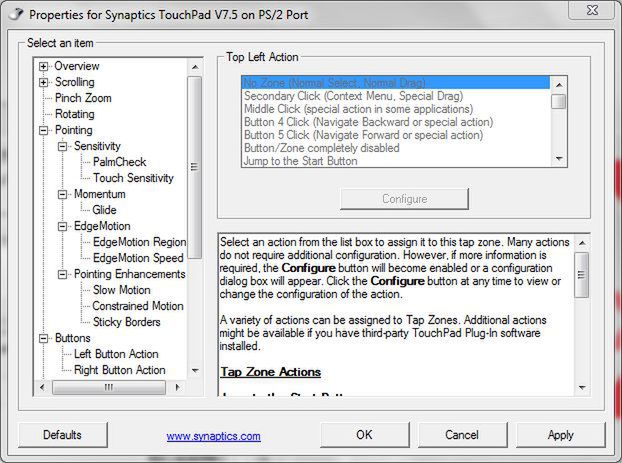Screen dimensions: 622x463
Task: Select the EdgeMotion item
Action: pos(102,226)
